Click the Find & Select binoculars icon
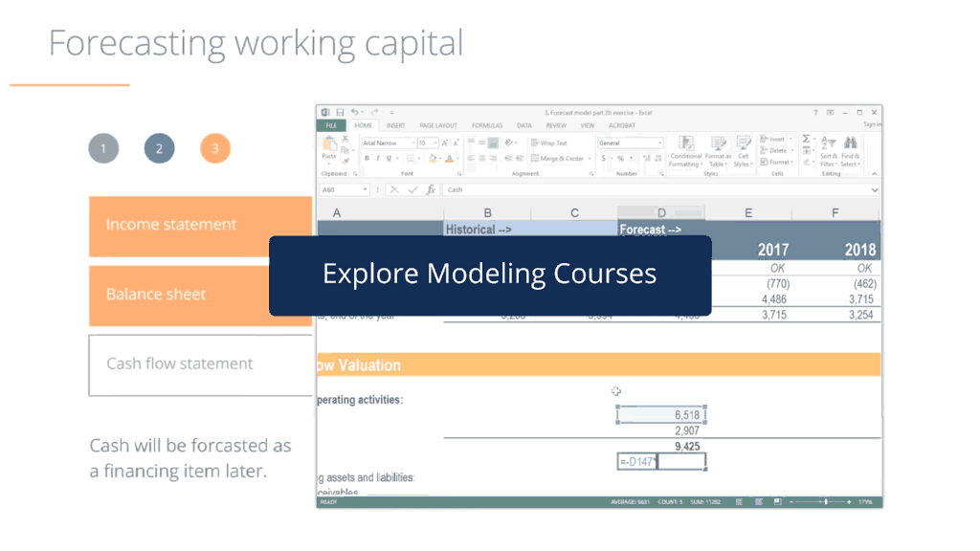The height and width of the screenshot is (551, 980). [850, 140]
